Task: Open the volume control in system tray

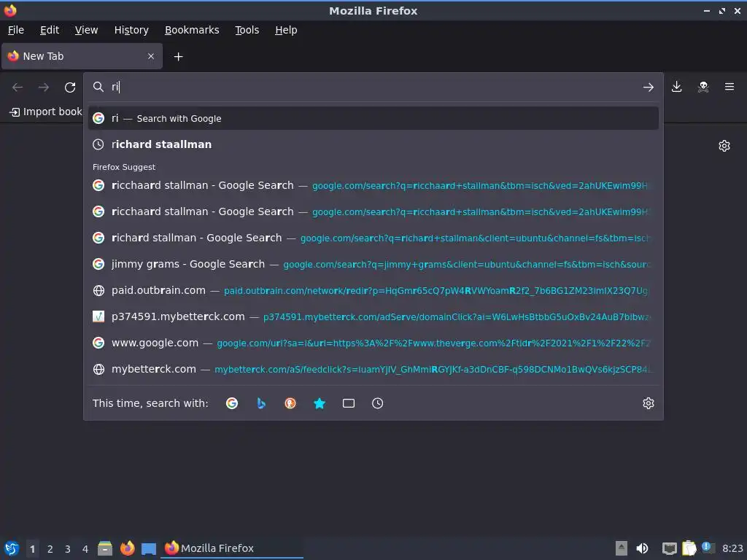Action: pos(642,548)
